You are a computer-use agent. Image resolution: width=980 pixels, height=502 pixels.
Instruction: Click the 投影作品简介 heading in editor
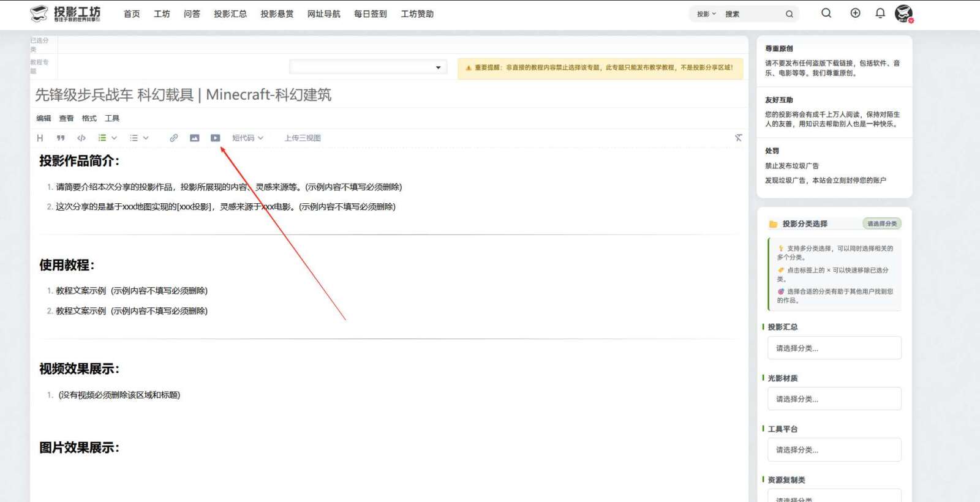click(80, 161)
